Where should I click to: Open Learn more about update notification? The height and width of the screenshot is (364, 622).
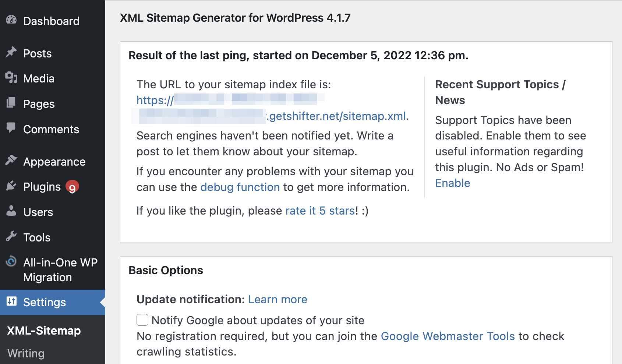[x=278, y=299]
